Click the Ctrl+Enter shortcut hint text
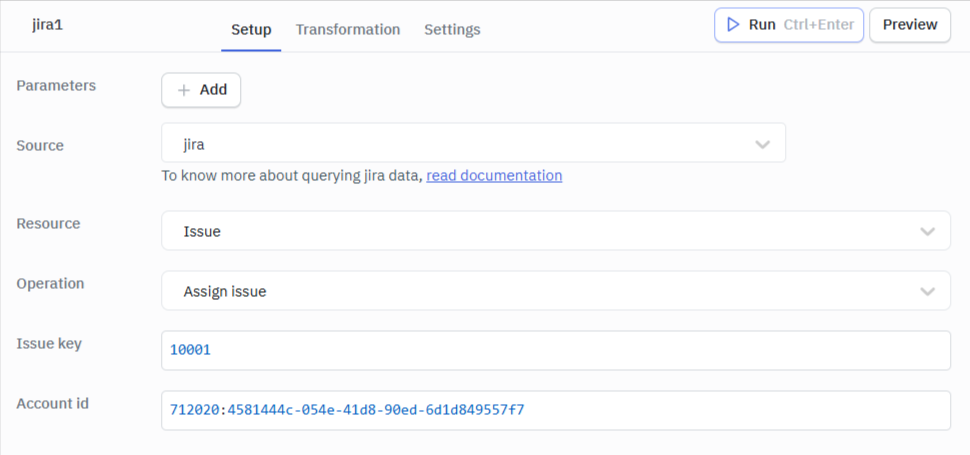The width and height of the screenshot is (970, 455). (x=819, y=25)
